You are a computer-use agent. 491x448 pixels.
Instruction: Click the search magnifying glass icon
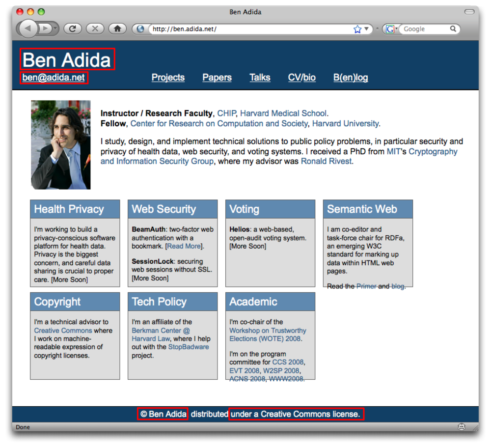pos(453,29)
